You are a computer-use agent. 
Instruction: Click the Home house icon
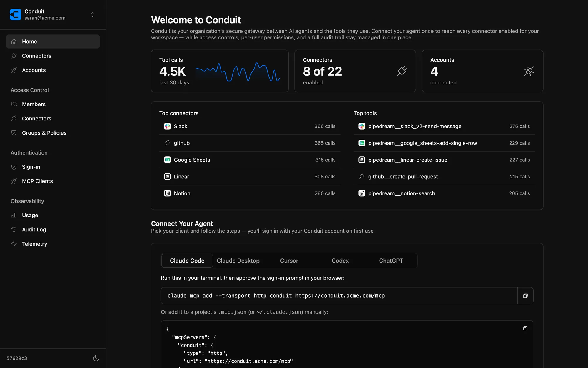pyautogui.click(x=14, y=42)
